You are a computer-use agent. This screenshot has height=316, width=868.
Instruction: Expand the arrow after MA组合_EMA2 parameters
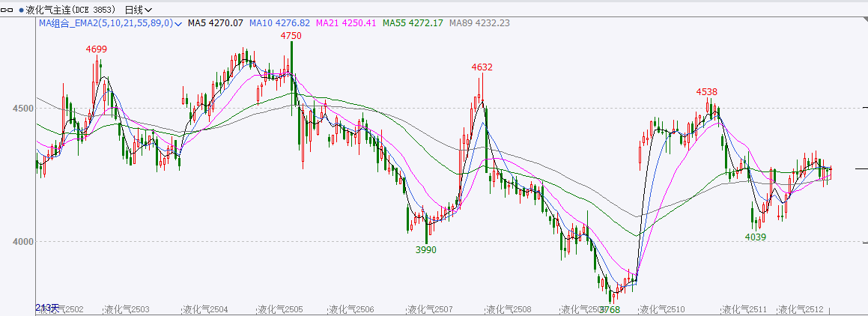coord(178,24)
